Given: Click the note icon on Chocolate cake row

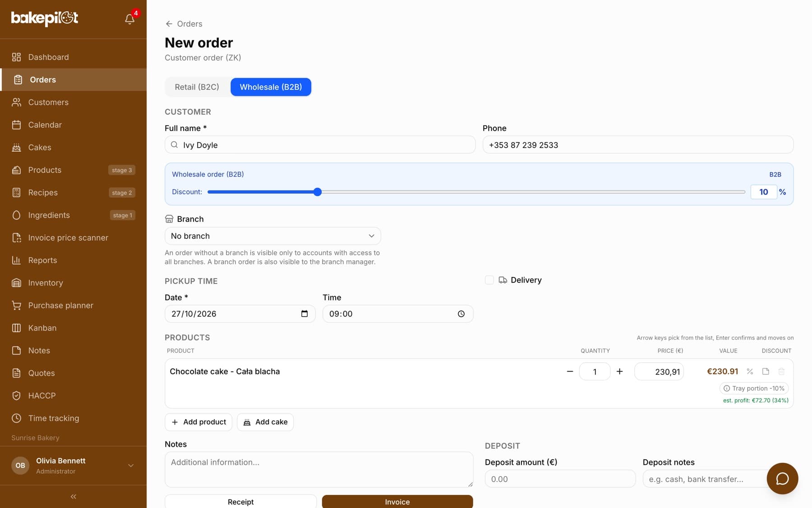Looking at the screenshot, I should [x=766, y=371].
